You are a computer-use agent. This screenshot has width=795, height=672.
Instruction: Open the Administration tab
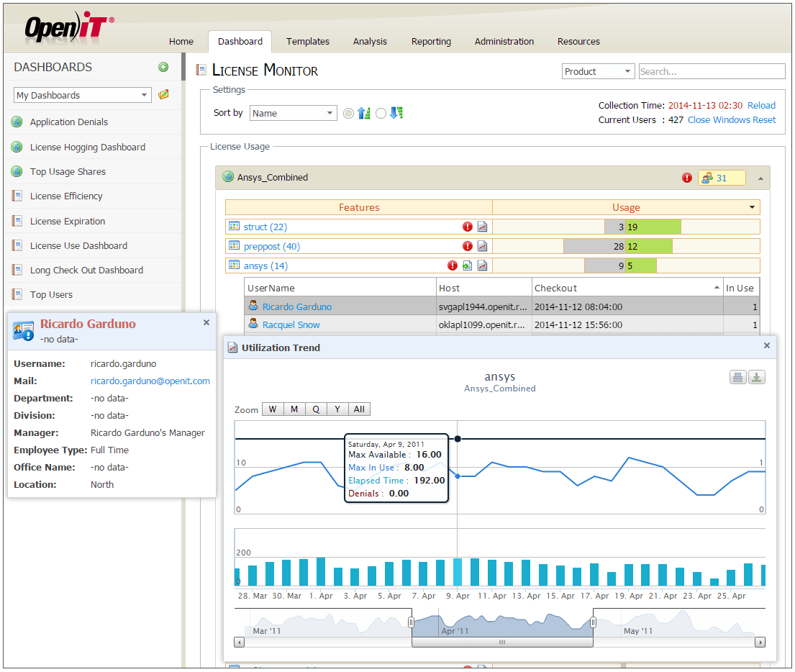pyautogui.click(x=504, y=41)
